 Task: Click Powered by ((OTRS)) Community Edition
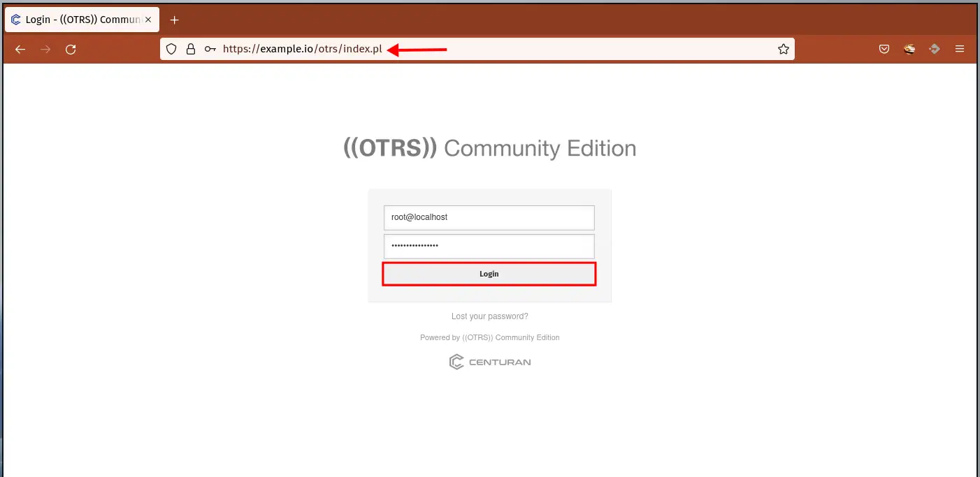click(x=490, y=337)
